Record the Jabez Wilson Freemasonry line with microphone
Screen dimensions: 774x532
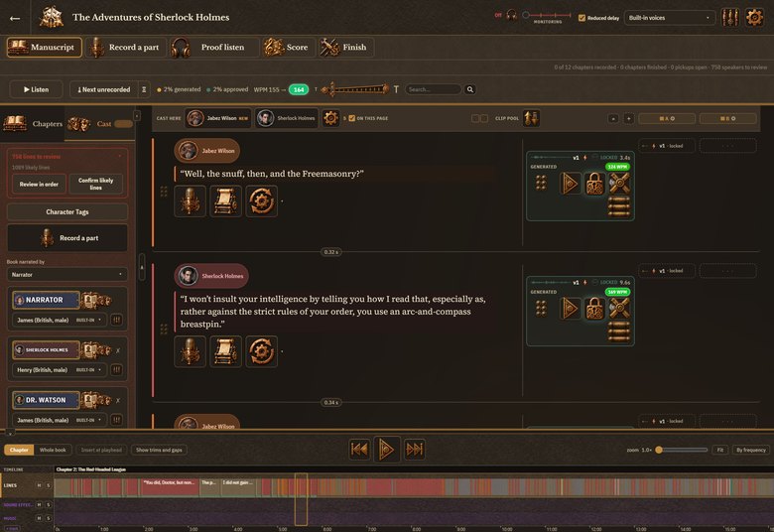click(190, 201)
